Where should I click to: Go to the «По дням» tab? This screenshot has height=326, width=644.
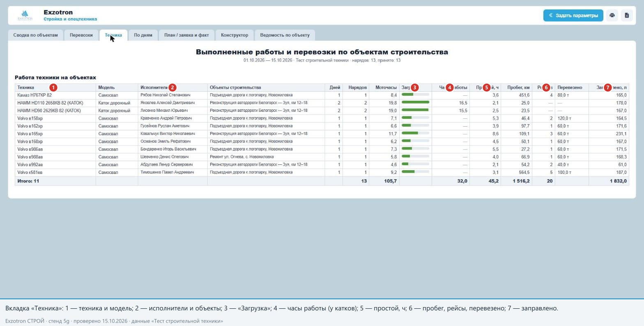143,35
